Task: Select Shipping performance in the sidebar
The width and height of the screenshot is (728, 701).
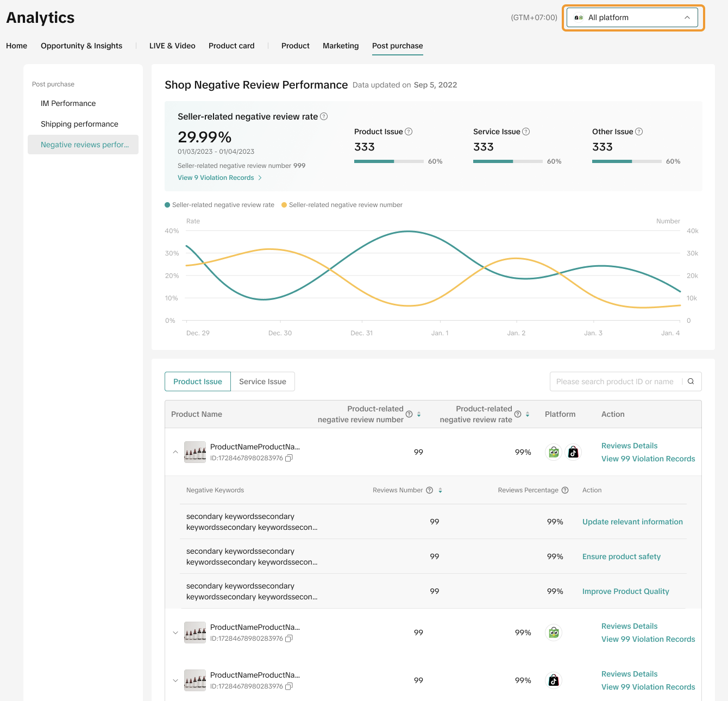Action: [79, 124]
